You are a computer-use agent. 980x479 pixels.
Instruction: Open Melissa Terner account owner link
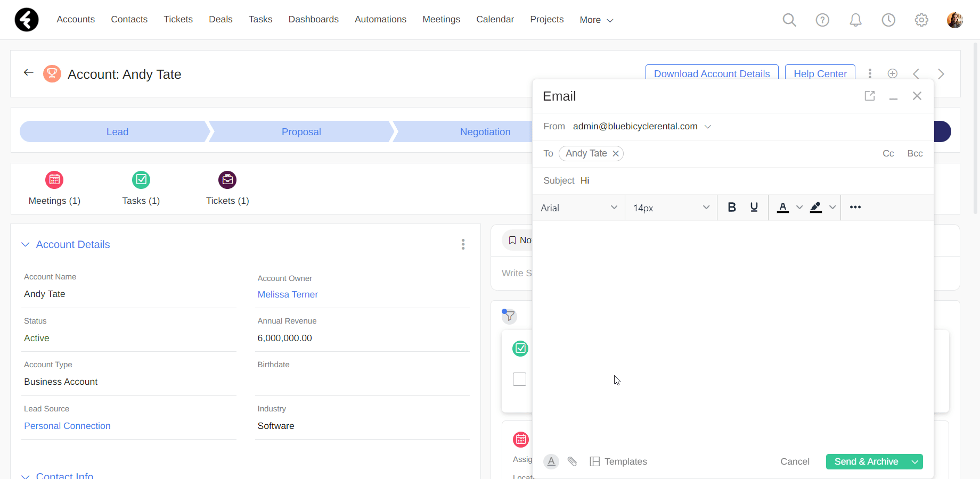click(288, 294)
